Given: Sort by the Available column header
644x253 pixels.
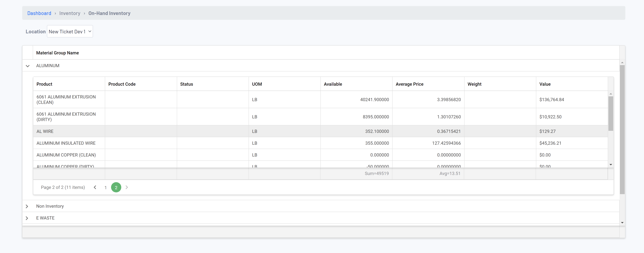Looking at the screenshot, I should tap(333, 84).
